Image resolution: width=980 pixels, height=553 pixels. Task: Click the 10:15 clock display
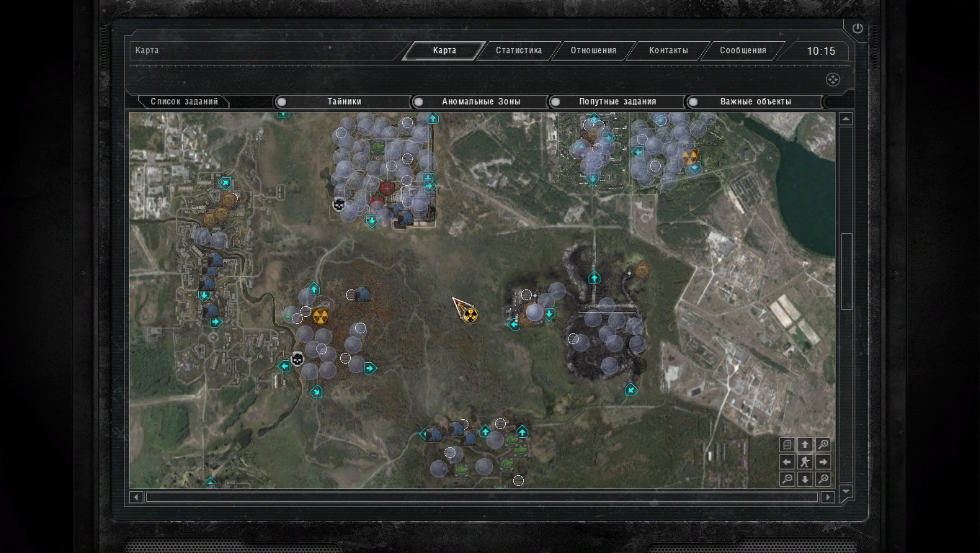(x=821, y=51)
